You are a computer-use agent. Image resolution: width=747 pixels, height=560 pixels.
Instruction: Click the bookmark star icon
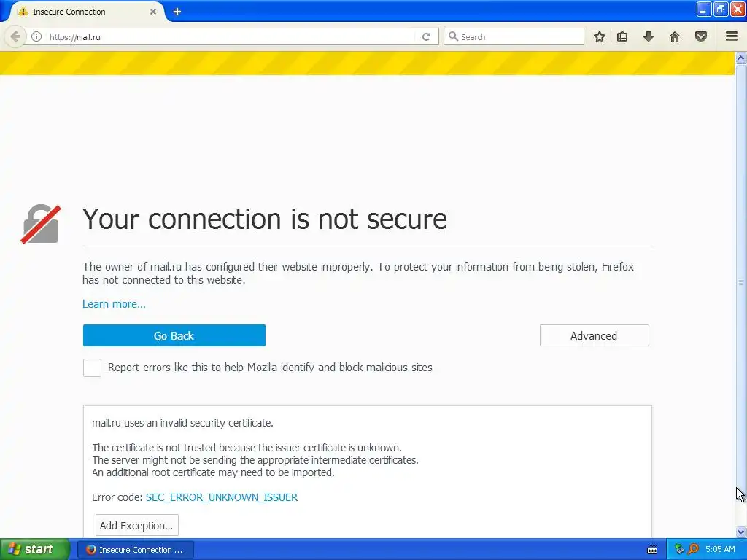click(599, 36)
